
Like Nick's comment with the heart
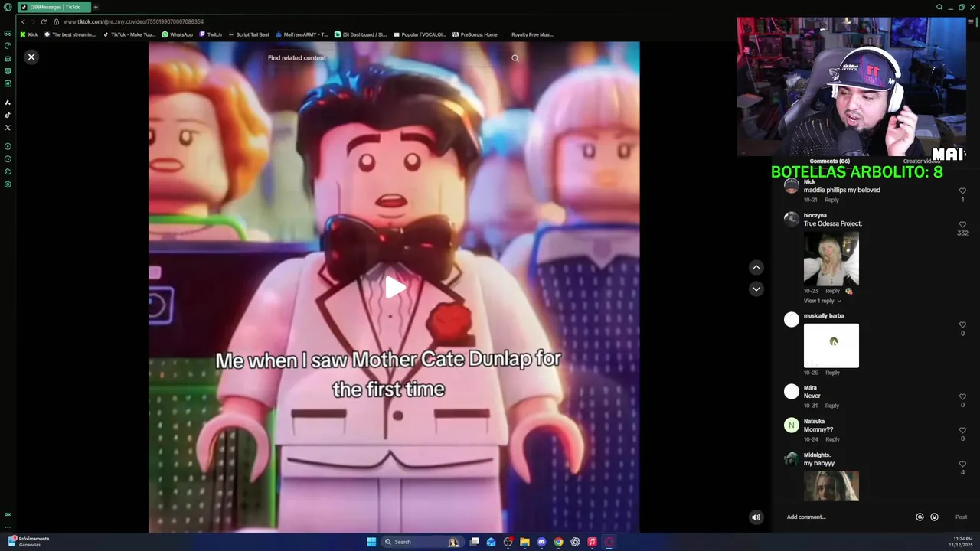click(x=962, y=191)
